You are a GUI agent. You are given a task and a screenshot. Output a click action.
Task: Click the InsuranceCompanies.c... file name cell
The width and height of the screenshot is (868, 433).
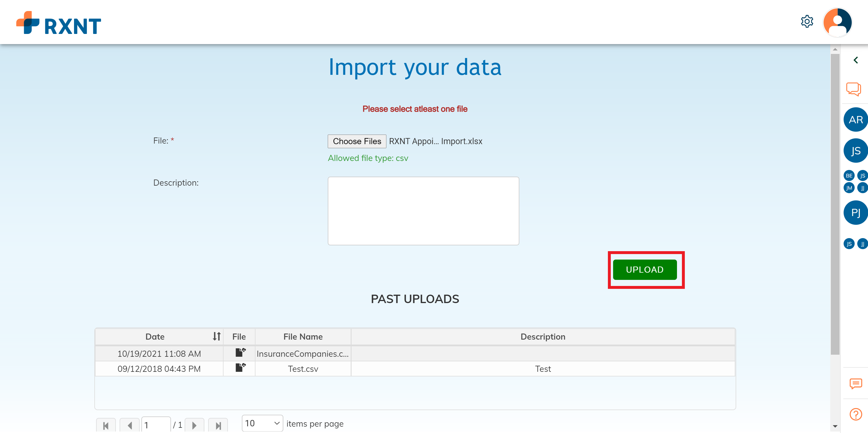click(303, 354)
